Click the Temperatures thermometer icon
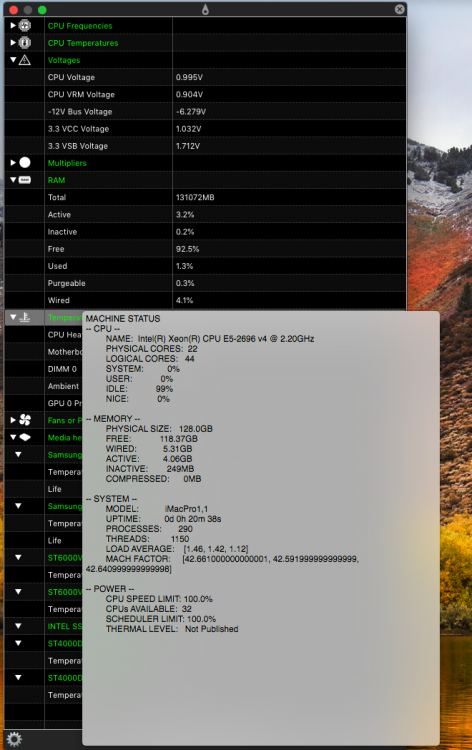Image resolution: width=472 pixels, height=750 pixels. 25,317
